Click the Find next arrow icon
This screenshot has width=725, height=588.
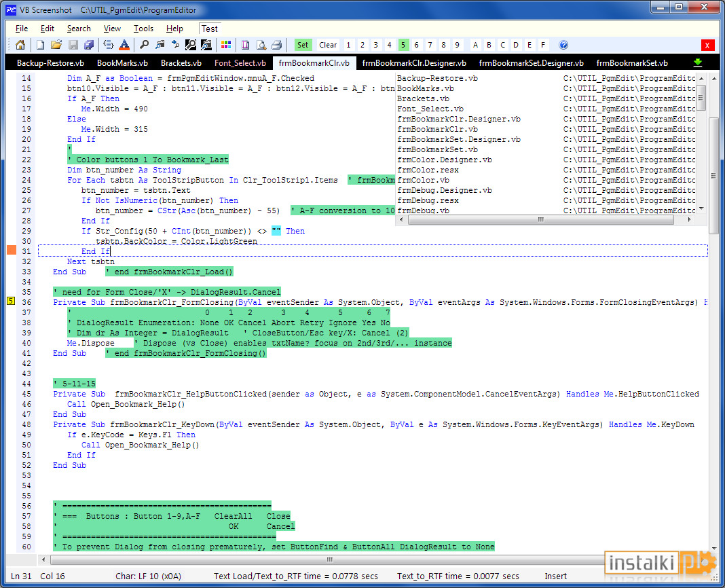tap(175, 45)
